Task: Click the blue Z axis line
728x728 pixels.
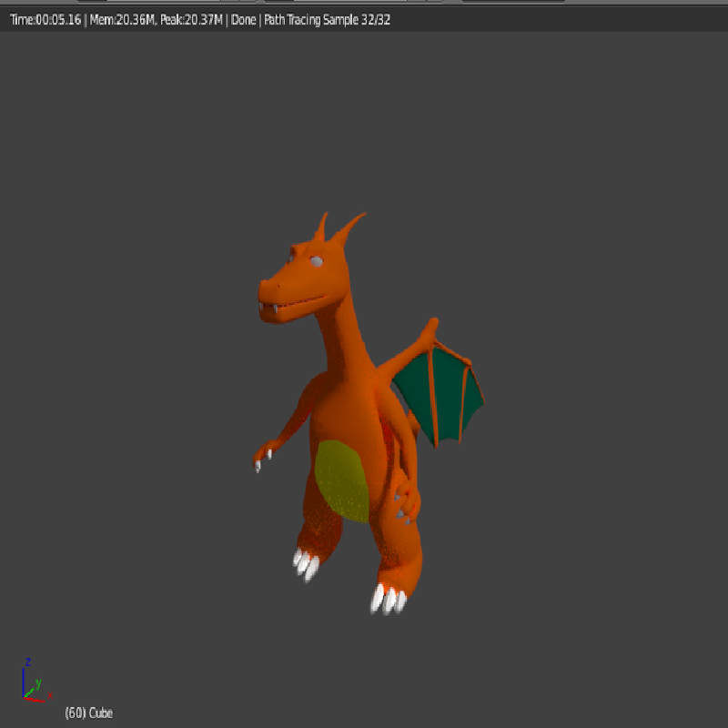Action: point(24,680)
